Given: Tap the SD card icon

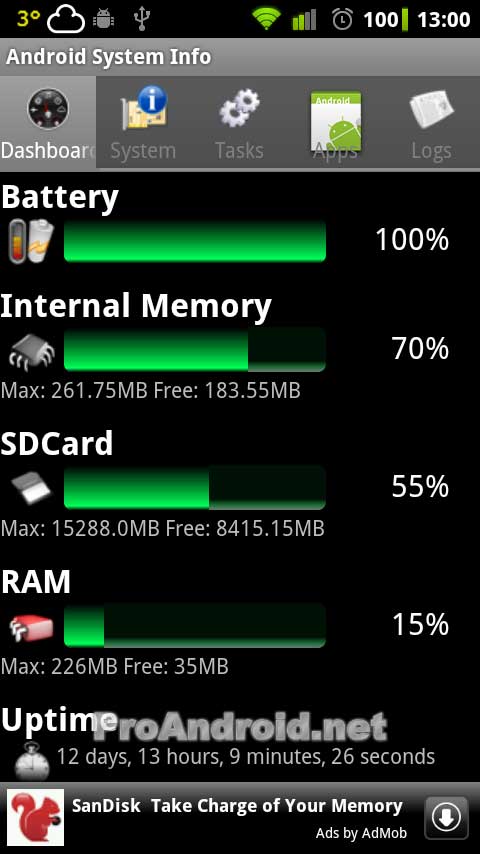Looking at the screenshot, I should pos(32,488).
